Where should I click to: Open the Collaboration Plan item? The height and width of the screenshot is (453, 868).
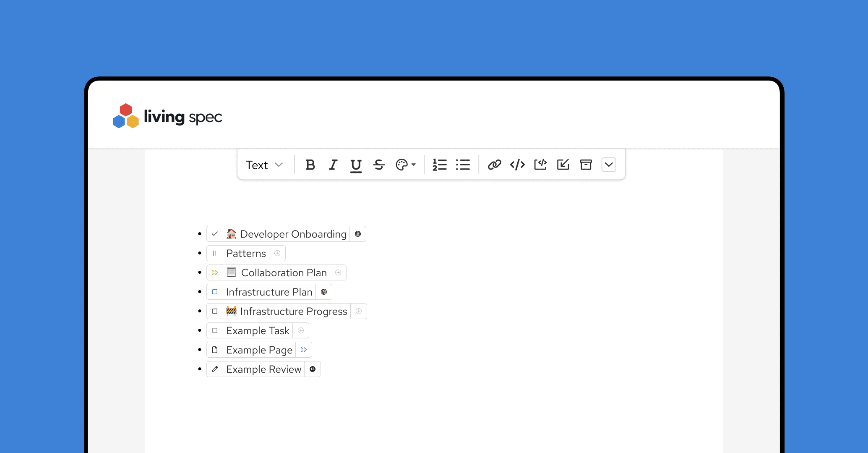(x=284, y=272)
